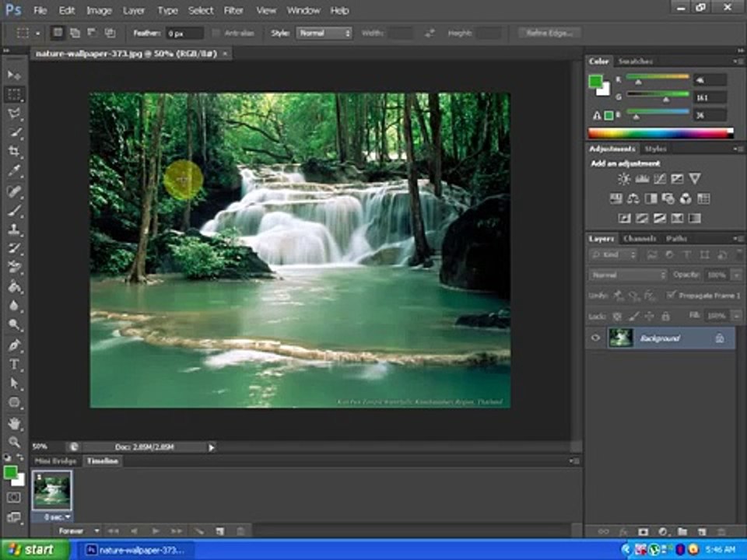
Task: Select the Pen tool
Action: coord(14,345)
